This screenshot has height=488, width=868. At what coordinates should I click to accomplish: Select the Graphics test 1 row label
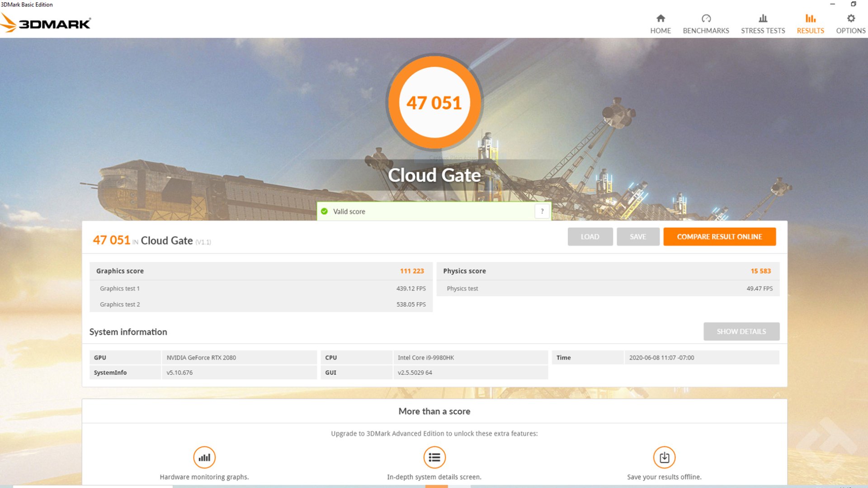point(120,288)
